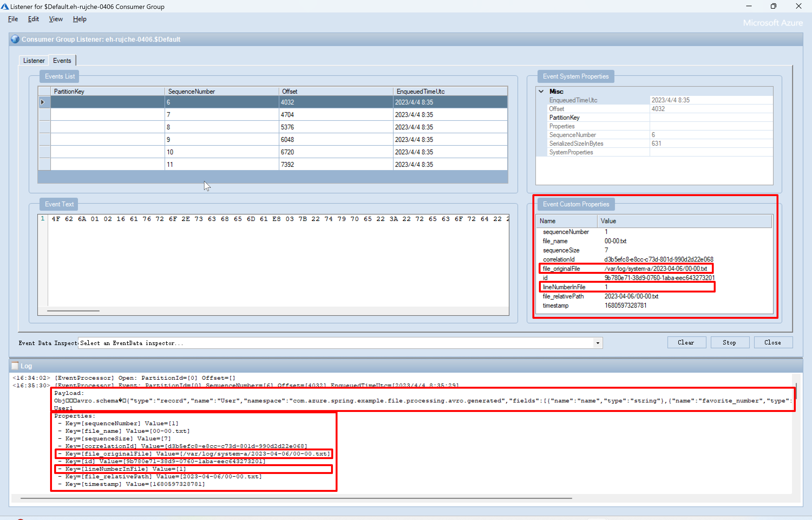Click the Event Text horizontal scrollbar
The height and width of the screenshot is (520, 812).
[74, 311]
